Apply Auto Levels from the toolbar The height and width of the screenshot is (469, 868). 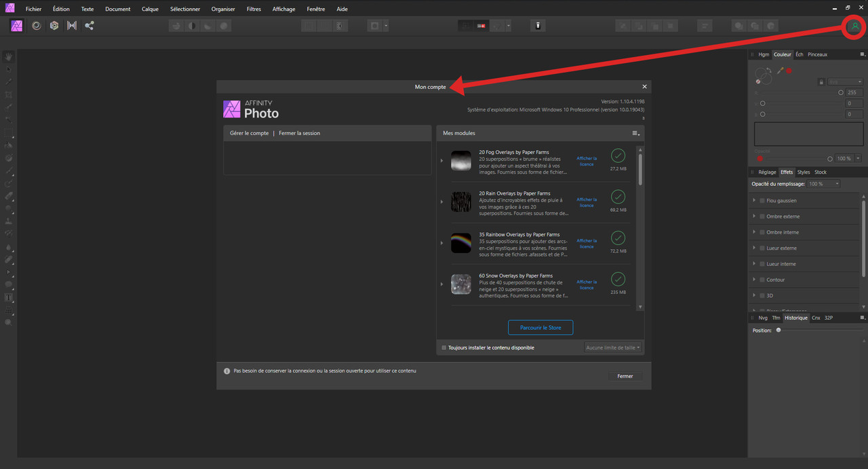pyautogui.click(x=176, y=26)
